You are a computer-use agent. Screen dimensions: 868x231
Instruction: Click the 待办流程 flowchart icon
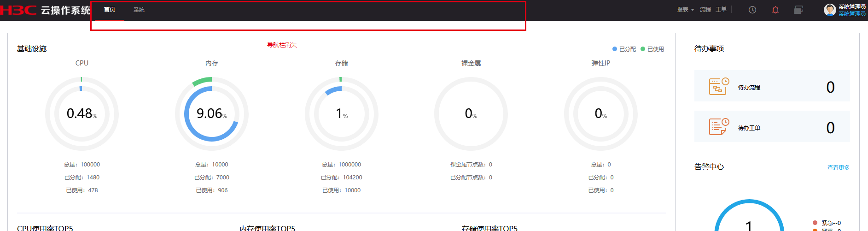[x=719, y=86]
